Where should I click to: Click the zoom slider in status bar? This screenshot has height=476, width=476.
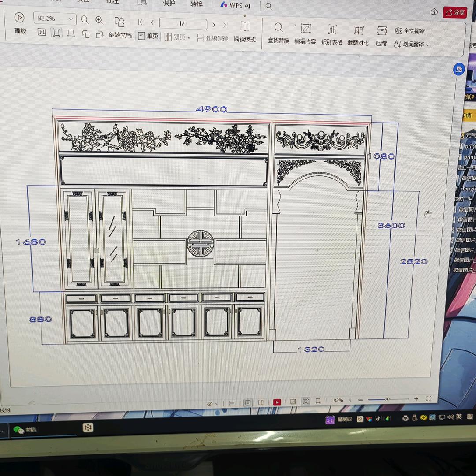point(387,399)
